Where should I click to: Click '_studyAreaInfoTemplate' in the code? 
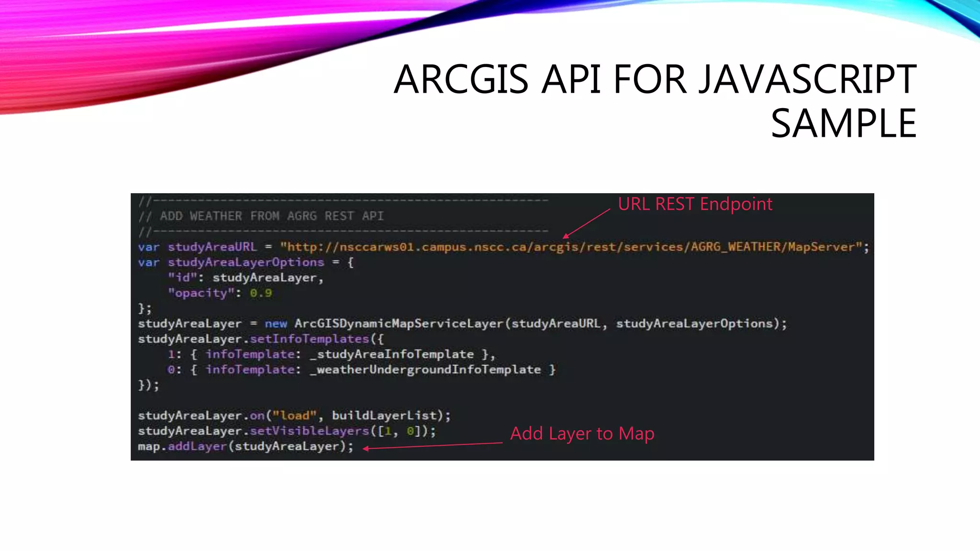(392, 354)
